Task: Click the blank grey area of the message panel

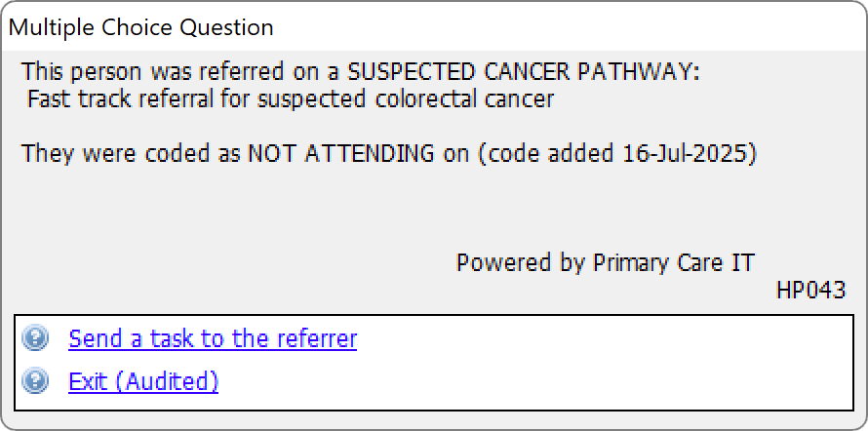Action: 434,211
